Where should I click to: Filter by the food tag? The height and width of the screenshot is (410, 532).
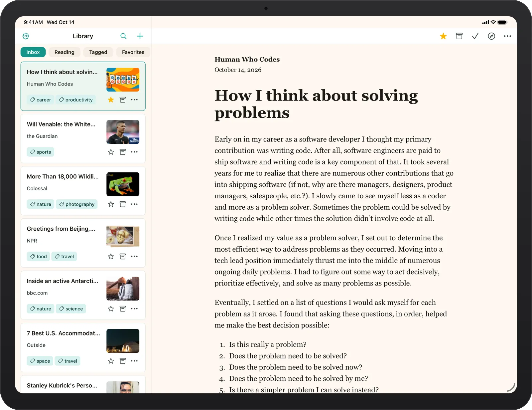click(38, 256)
